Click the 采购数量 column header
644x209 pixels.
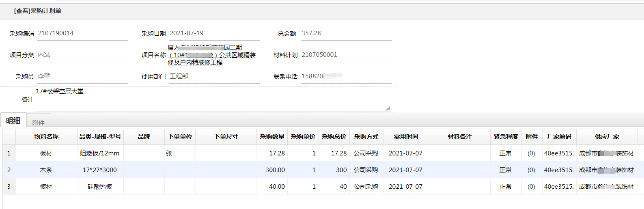pos(272,137)
